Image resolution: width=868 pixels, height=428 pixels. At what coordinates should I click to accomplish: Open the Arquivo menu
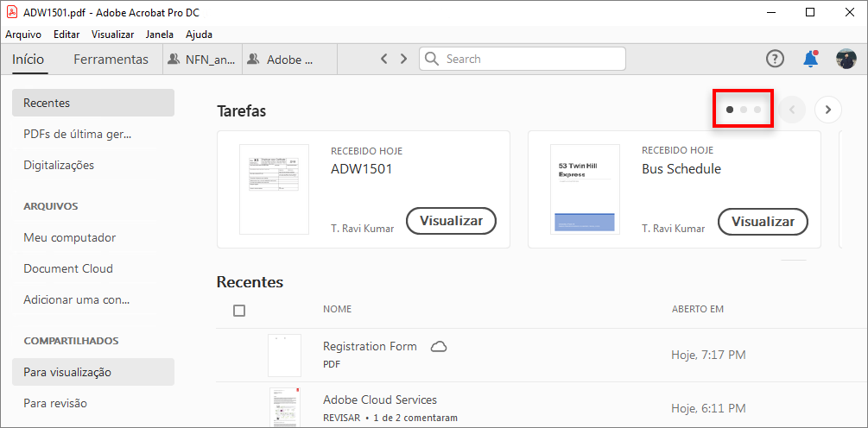click(x=23, y=35)
